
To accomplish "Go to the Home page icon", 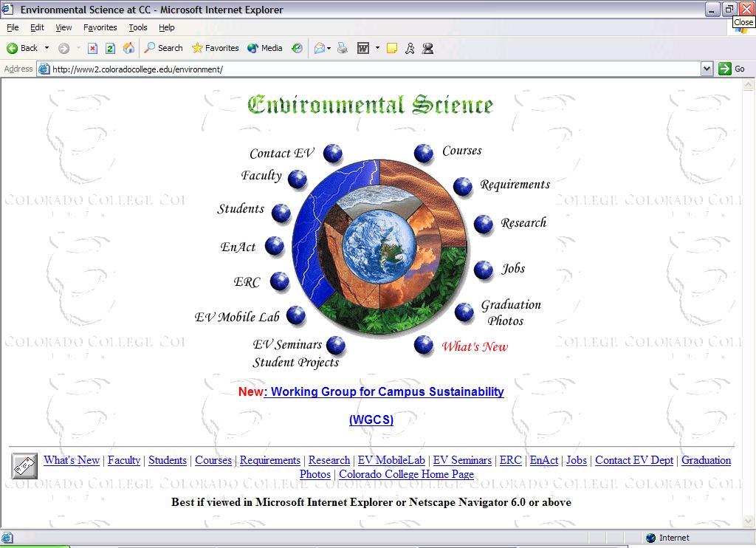I will pos(128,48).
